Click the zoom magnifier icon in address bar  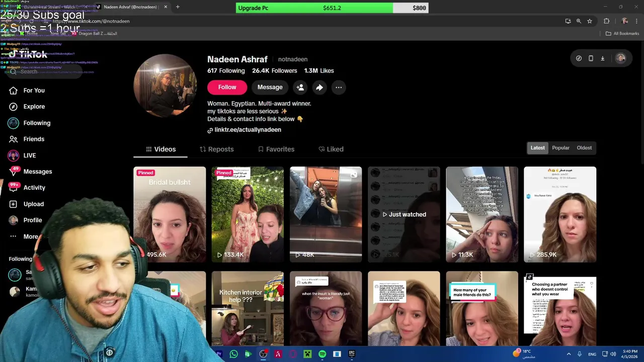point(579,21)
